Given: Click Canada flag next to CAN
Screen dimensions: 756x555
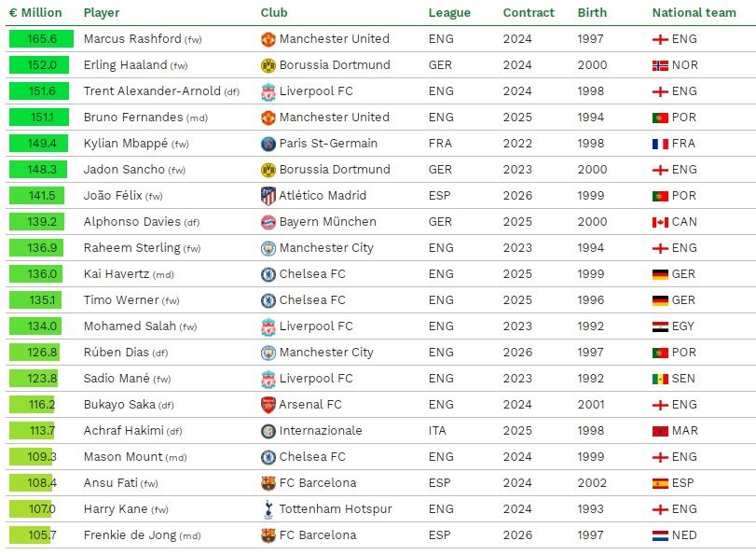Looking at the screenshot, I should tap(660, 223).
